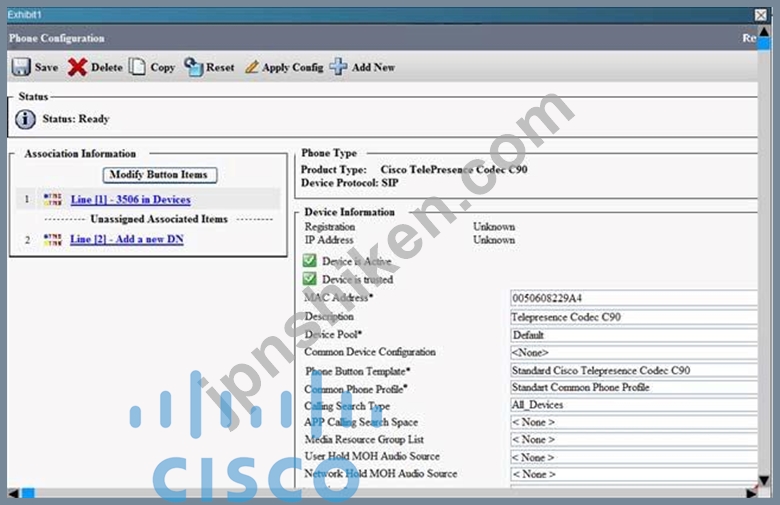Click the Description input field
The width and height of the screenshot is (780, 505).
[634, 317]
